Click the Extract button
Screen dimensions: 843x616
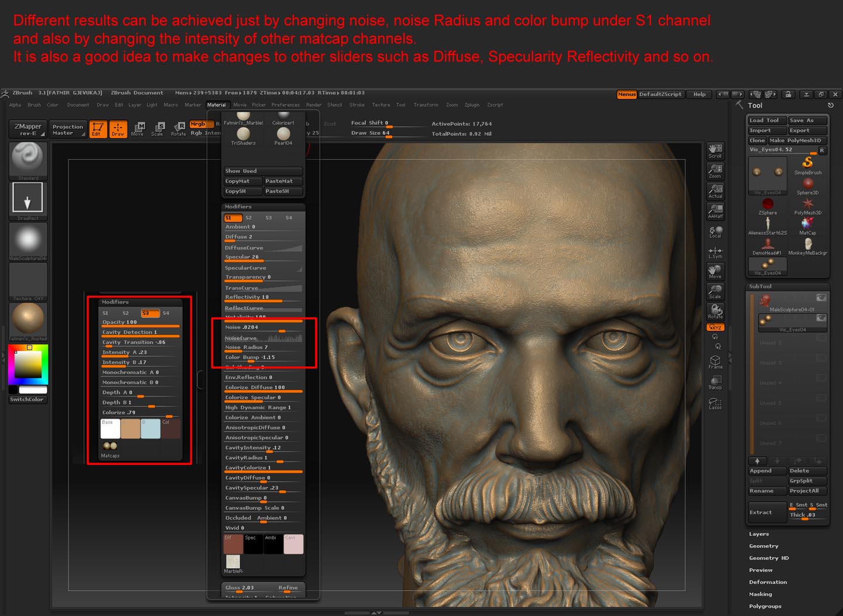767,512
